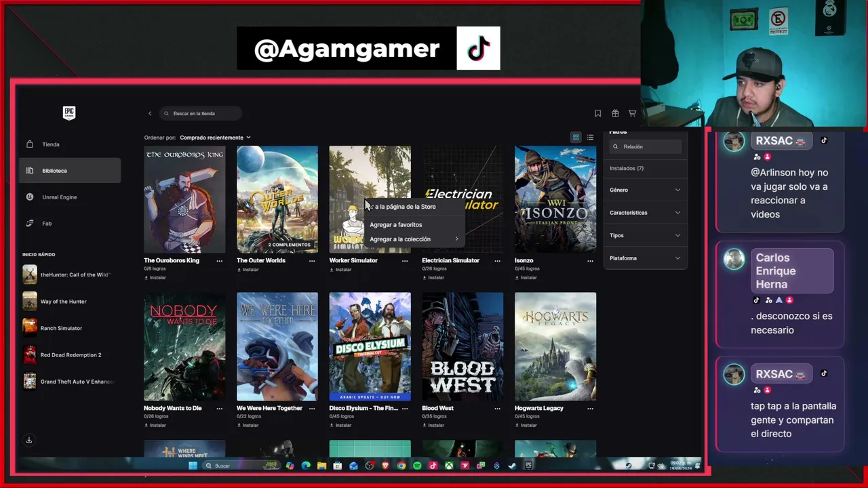This screenshot has width=868, height=488.
Task: Open the gift icon in header
Action: (615, 113)
